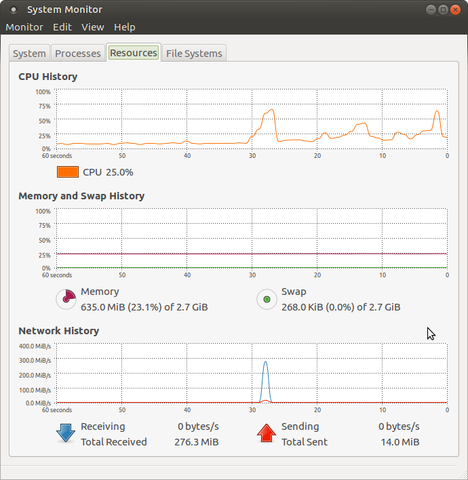Click the 268.0 KiB (0.0%) of 2.7 GiB text

(341, 307)
